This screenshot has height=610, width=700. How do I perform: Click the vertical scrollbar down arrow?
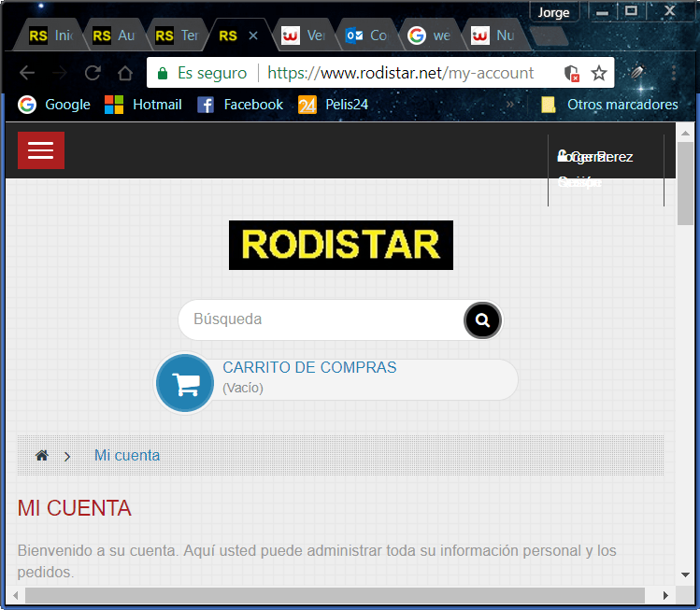click(x=685, y=575)
